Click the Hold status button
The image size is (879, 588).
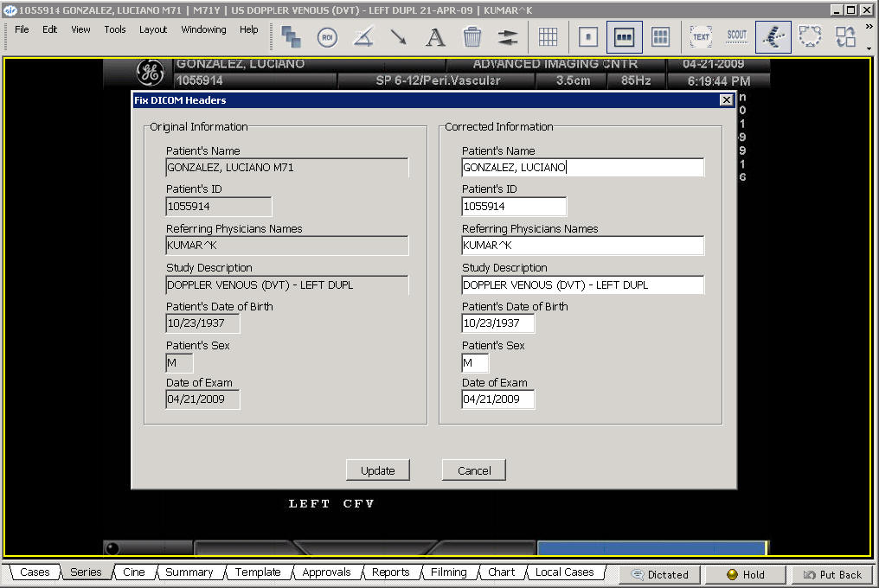pos(745,574)
